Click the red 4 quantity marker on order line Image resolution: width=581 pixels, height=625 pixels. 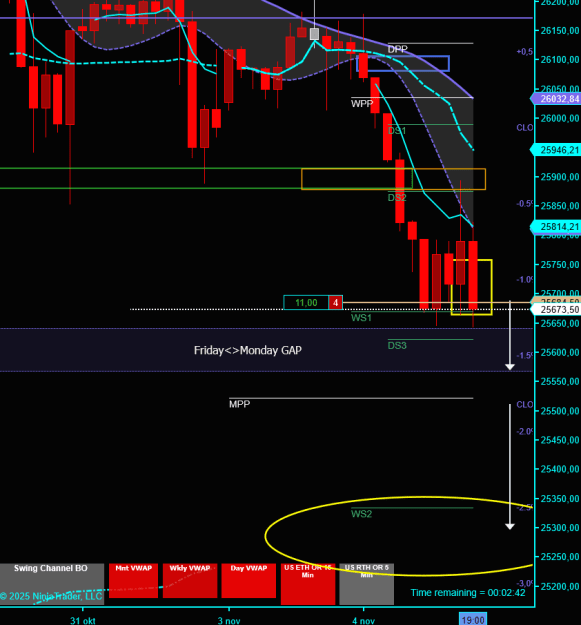click(x=336, y=303)
